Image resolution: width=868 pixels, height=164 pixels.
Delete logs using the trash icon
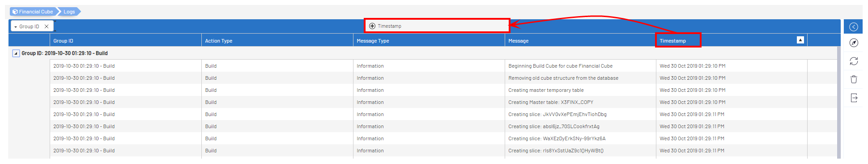[x=854, y=79]
